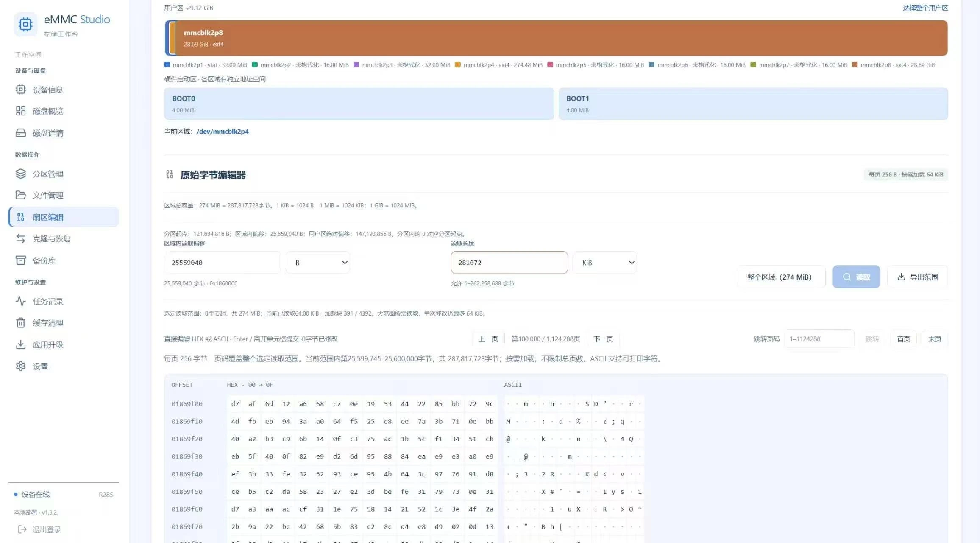Click the mmcblk2p1 vfat blue legend swatch
This screenshot has height=543, width=980.
click(167, 64)
